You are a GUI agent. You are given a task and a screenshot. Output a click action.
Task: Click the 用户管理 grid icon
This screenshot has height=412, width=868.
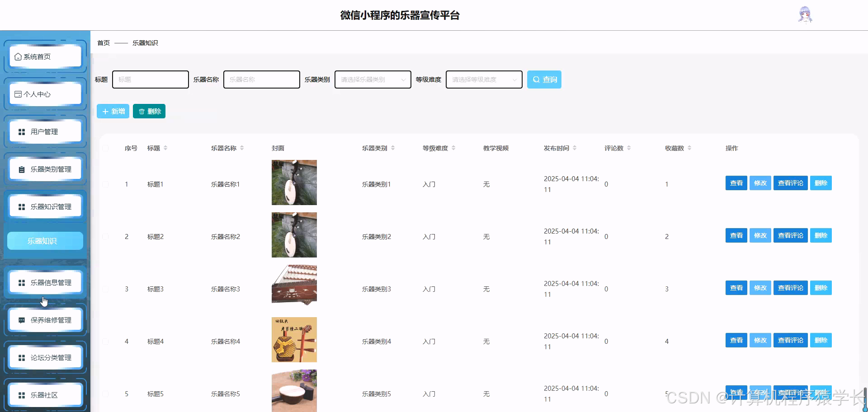21,131
